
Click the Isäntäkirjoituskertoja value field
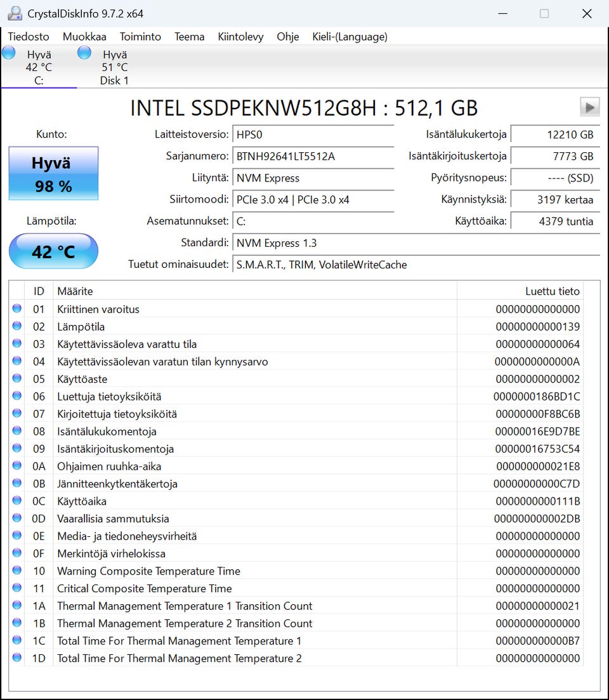click(x=554, y=156)
